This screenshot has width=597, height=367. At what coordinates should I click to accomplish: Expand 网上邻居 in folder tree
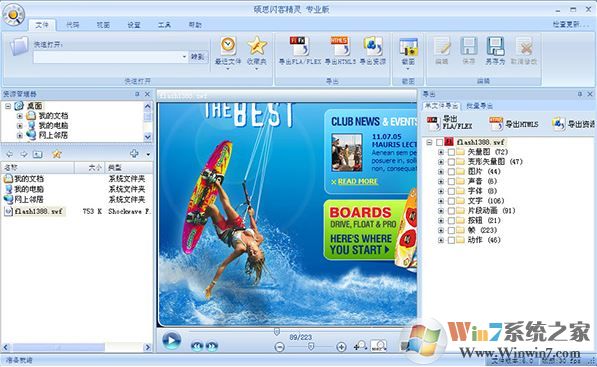coord(19,135)
